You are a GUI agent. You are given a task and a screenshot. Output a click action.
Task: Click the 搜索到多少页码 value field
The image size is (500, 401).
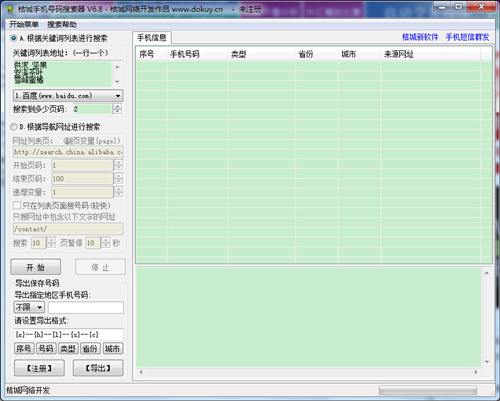[x=92, y=109]
